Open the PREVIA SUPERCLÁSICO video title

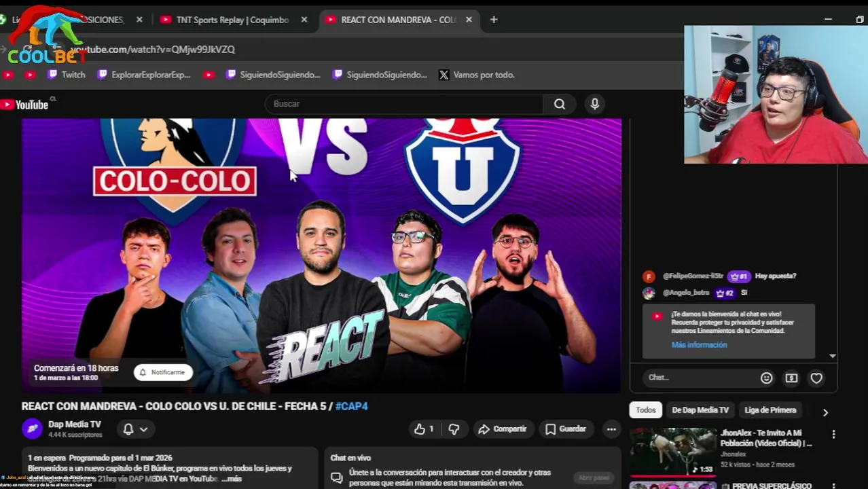coord(772,486)
